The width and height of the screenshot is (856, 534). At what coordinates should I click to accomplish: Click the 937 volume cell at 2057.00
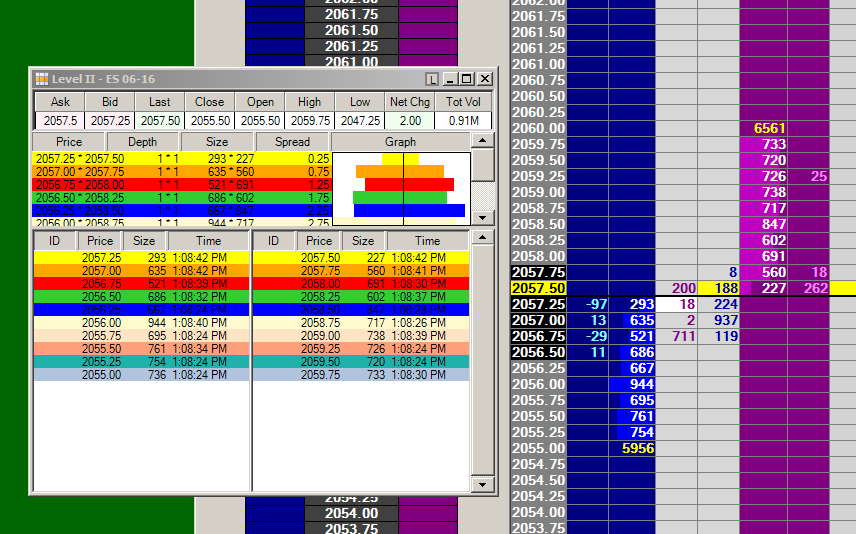point(718,321)
